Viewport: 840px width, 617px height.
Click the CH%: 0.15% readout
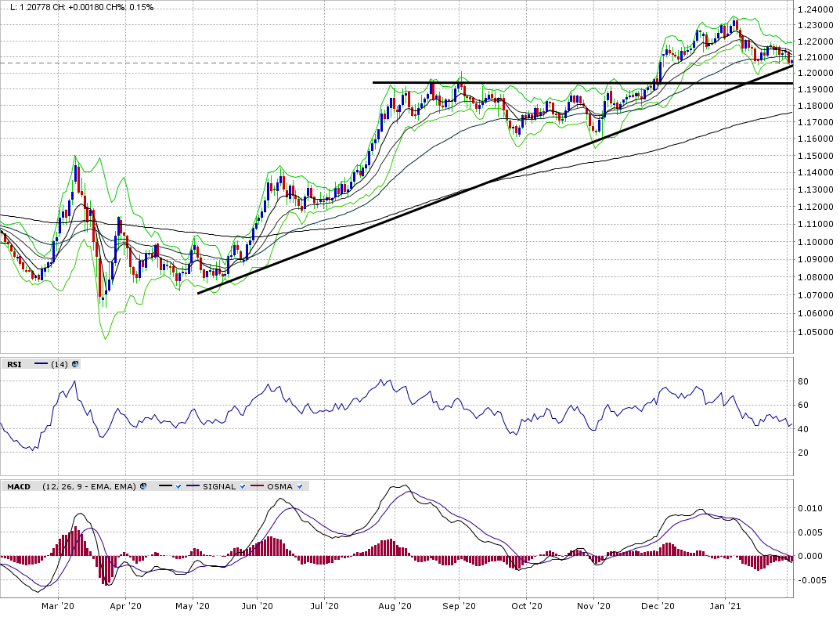(130, 8)
